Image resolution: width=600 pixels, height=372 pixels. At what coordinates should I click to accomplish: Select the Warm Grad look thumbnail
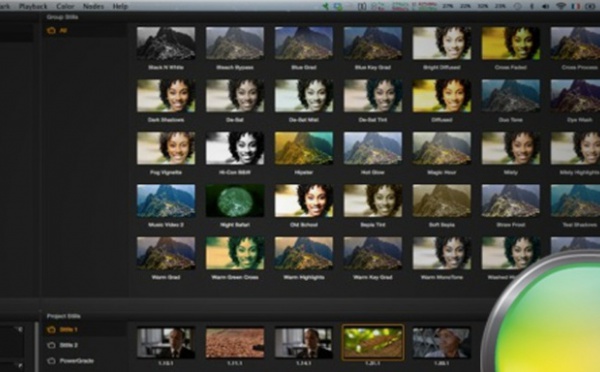166,253
